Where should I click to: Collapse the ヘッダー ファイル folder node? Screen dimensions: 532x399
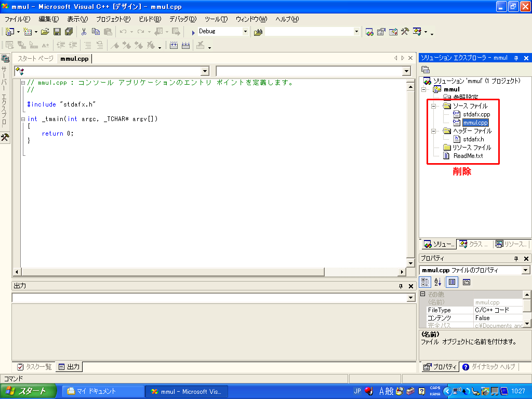click(x=434, y=131)
